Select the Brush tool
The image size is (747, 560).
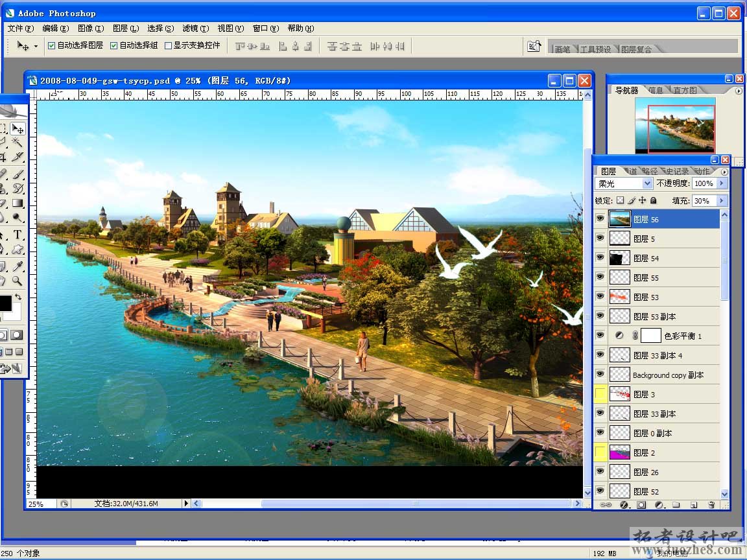(x=18, y=175)
